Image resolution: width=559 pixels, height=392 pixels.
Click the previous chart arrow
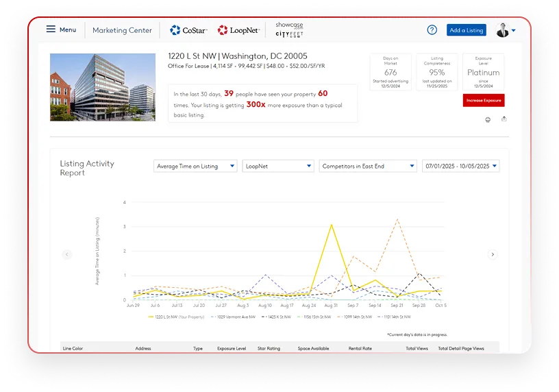(x=66, y=254)
